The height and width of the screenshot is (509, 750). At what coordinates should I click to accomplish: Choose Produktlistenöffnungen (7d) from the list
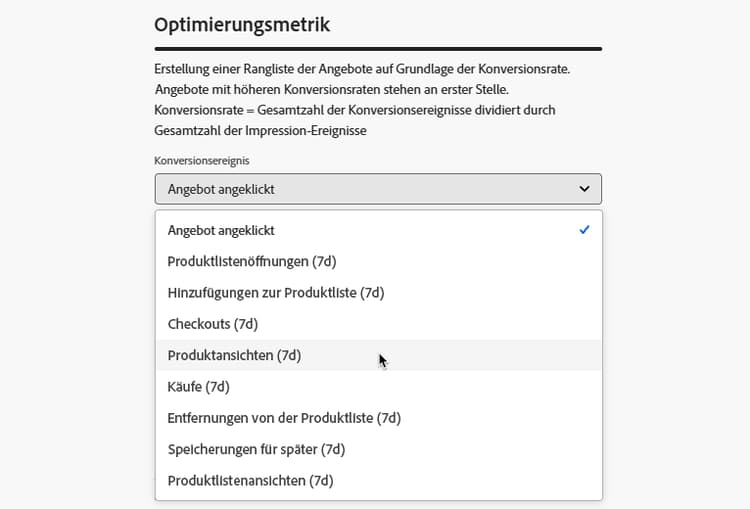[378, 262]
